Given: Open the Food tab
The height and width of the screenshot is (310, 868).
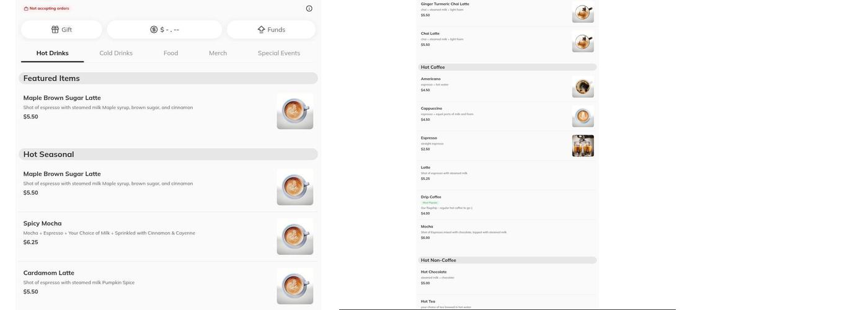Looking at the screenshot, I should point(170,53).
